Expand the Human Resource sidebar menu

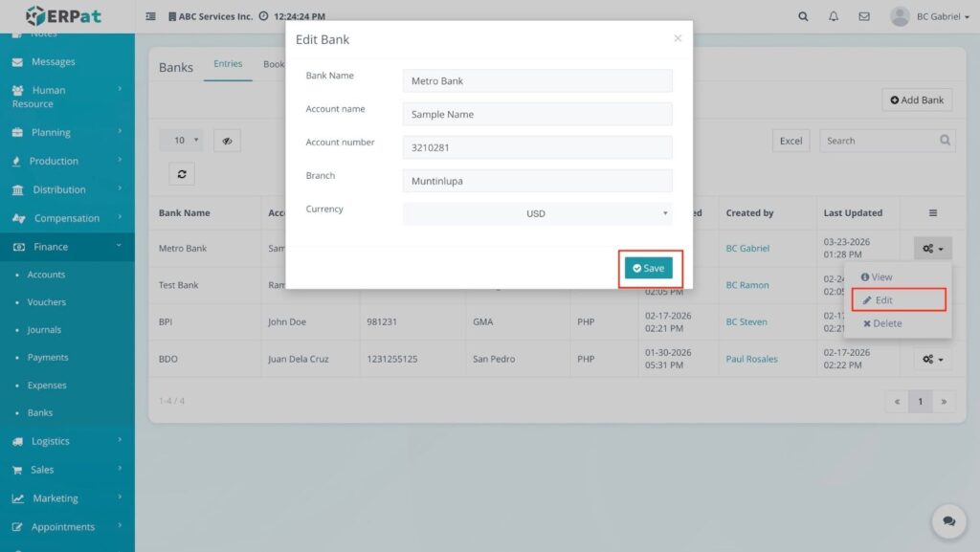pyautogui.click(x=67, y=97)
